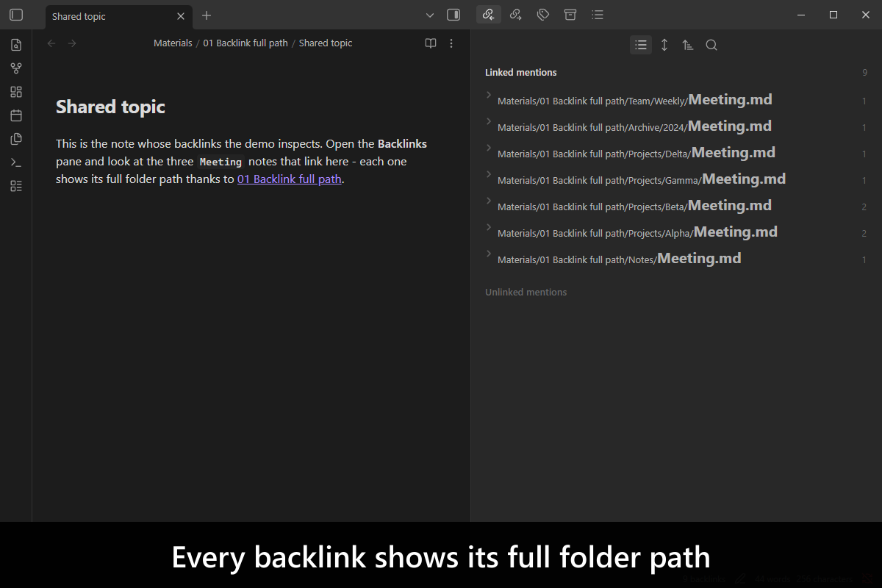
Task: Change backlinks sort order
Action: click(x=688, y=45)
